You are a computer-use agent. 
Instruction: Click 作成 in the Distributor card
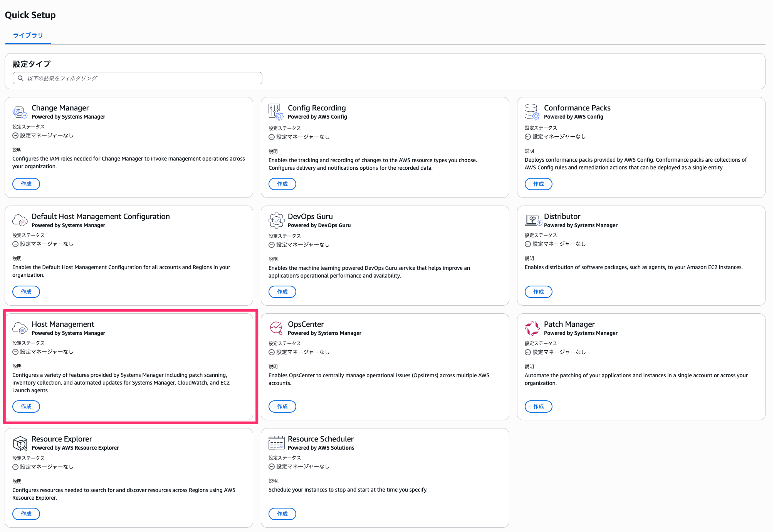coord(539,292)
